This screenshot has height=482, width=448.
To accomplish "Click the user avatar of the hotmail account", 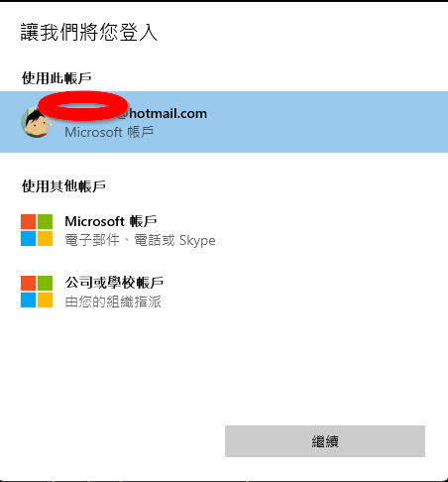I will pos(37,123).
